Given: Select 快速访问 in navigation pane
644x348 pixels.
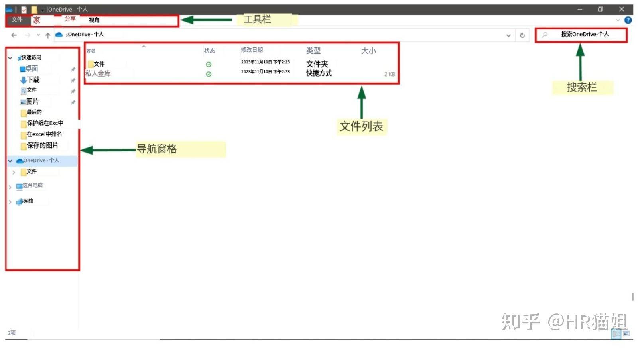Looking at the screenshot, I should click(31, 57).
